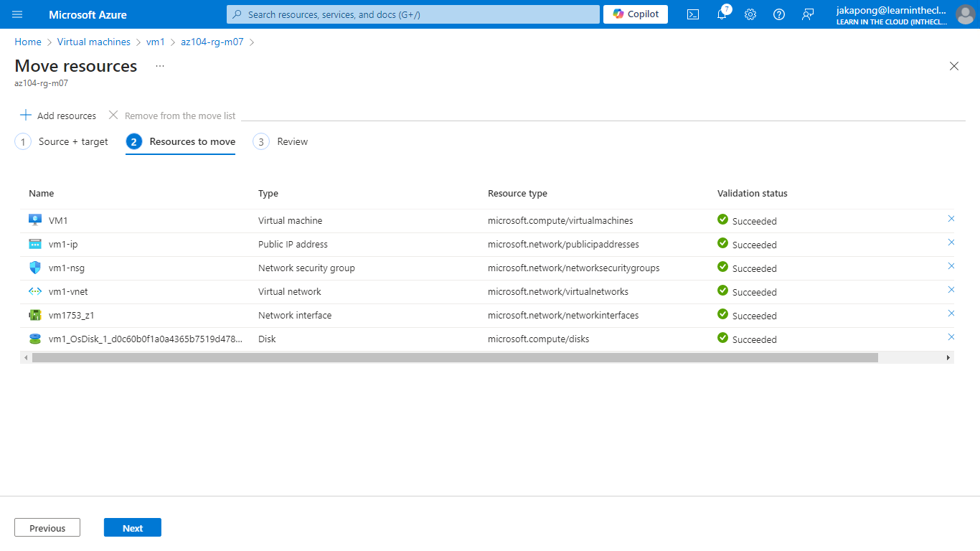Click microsoft.network/networksecuritygroups cell
Screen dimensions: 980x551
[574, 268]
